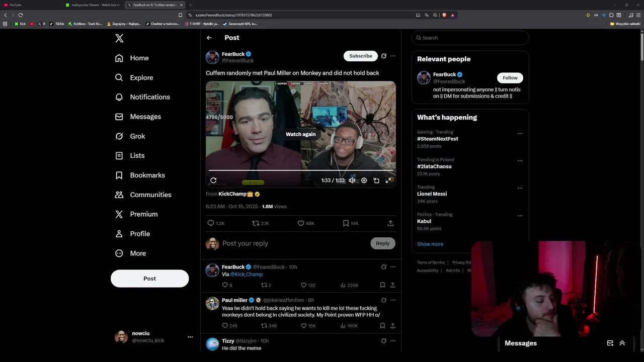
Task: Open Bookmarks in the sidebar
Action: [x=140, y=175]
